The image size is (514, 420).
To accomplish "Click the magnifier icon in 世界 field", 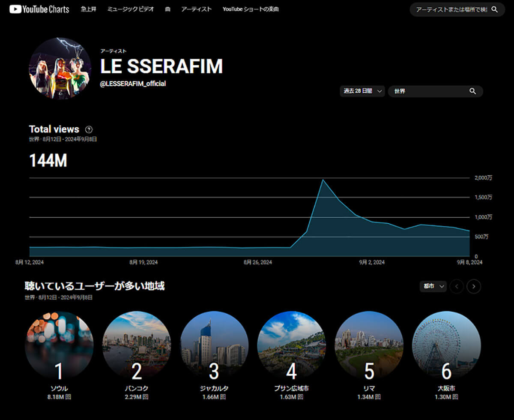I will pos(472,91).
